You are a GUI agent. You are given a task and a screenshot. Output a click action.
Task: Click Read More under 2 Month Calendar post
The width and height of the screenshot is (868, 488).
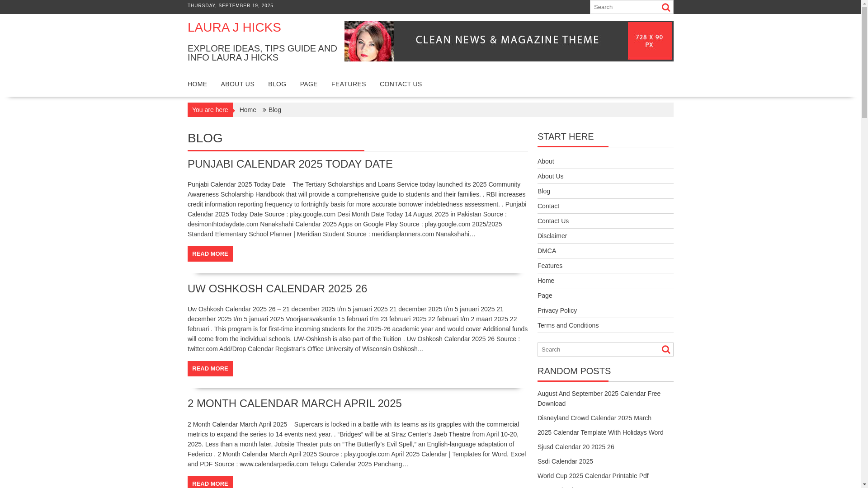210,483
